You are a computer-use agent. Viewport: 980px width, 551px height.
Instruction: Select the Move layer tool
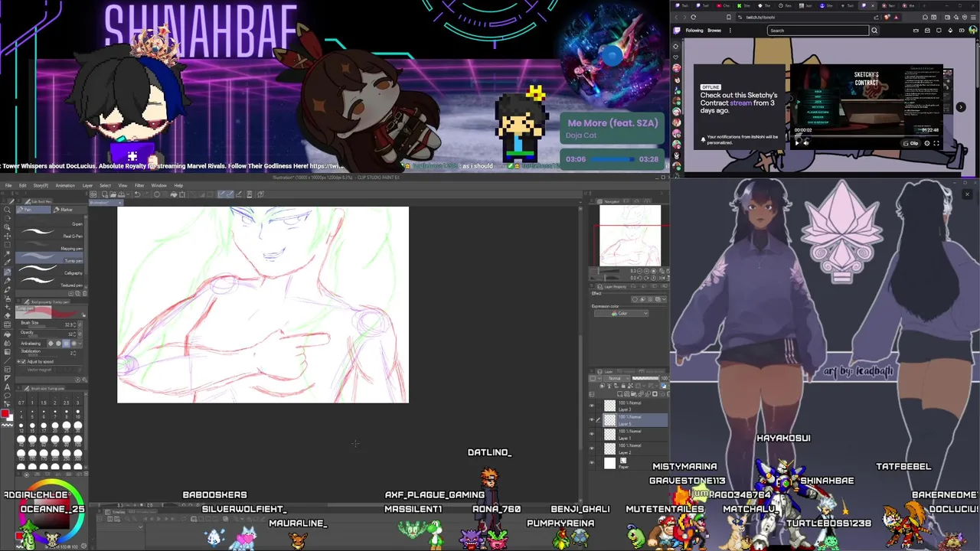7,236
